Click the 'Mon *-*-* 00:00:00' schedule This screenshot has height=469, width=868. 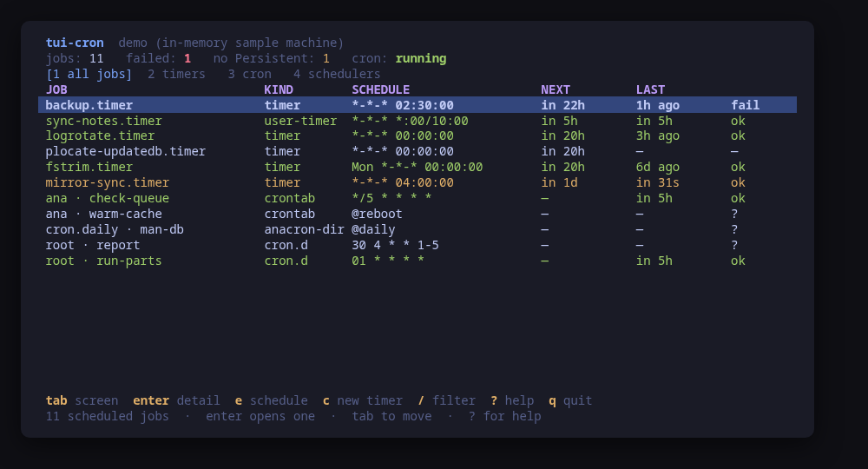click(x=418, y=168)
